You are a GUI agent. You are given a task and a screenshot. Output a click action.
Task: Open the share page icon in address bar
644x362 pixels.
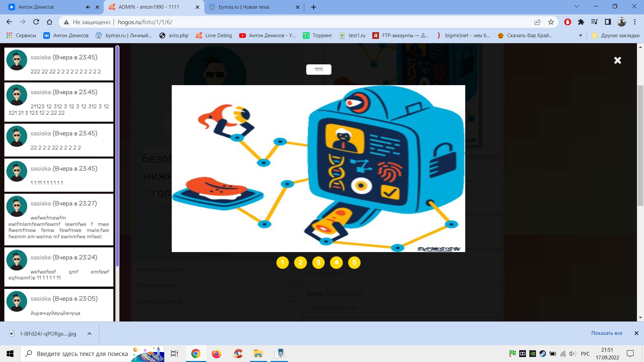click(x=537, y=22)
